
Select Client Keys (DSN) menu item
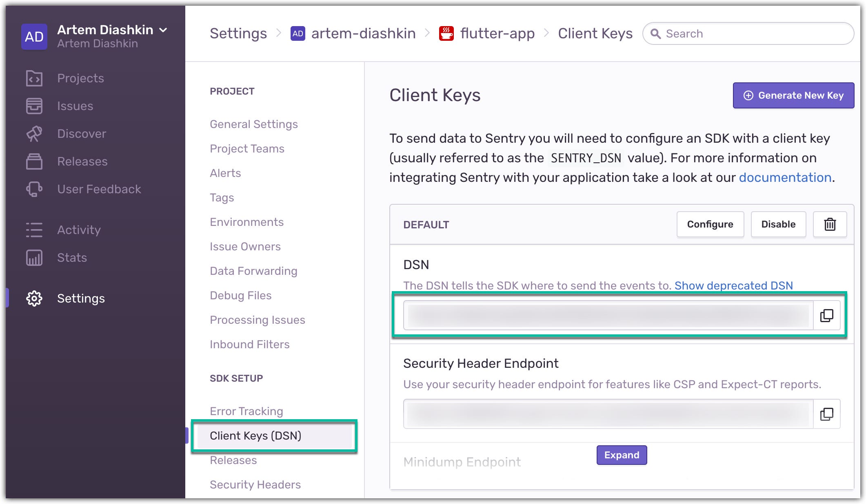[x=274, y=436]
